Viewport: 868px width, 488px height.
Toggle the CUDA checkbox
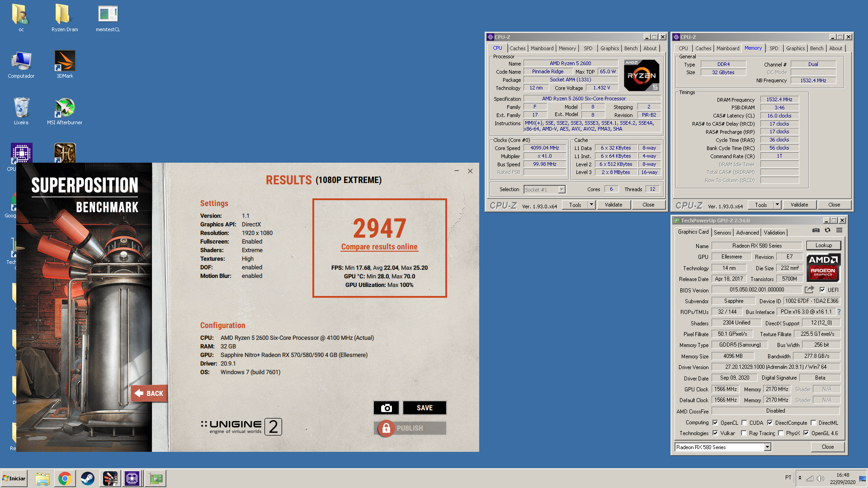(744, 423)
